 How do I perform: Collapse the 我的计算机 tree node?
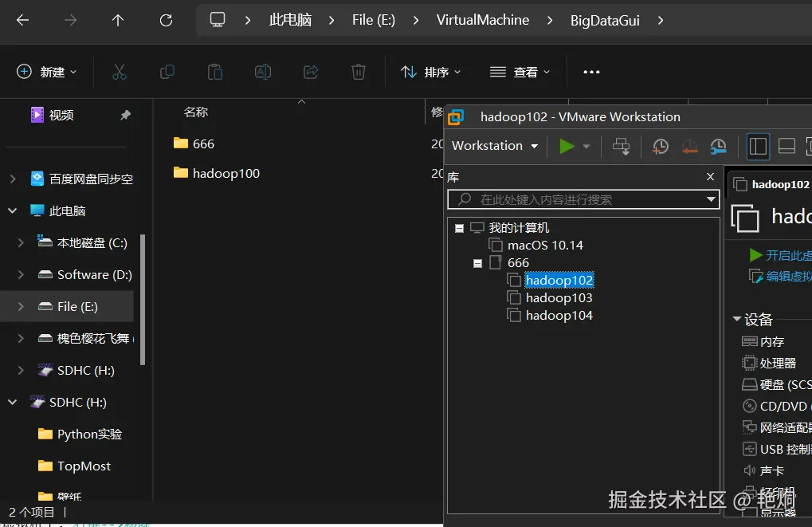(x=459, y=228)
